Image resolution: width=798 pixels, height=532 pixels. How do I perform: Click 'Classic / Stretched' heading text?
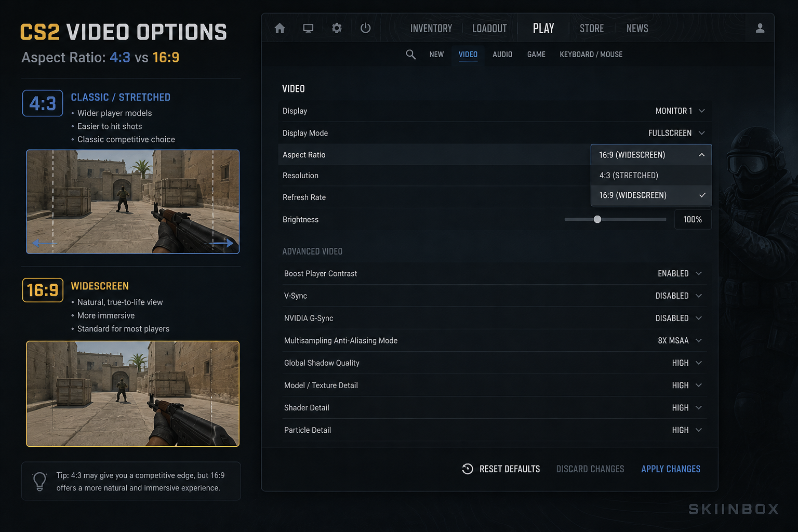click(x=121, y=97)
